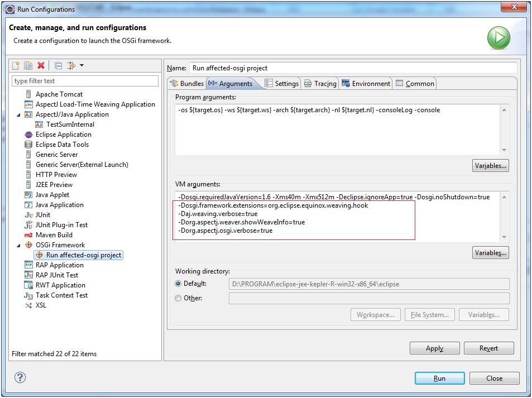Click Variables button under Program arguments
This screenshot has width=532, height=398.
[490, 166]
